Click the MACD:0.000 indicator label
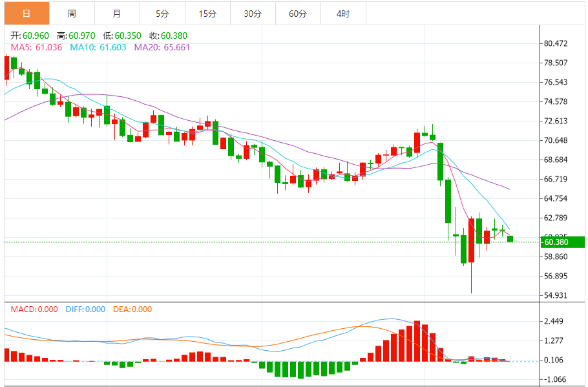 point(34,309)
